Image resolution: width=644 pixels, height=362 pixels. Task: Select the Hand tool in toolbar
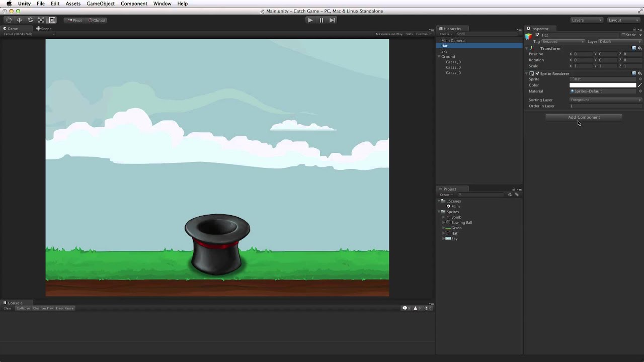[9, 20]
